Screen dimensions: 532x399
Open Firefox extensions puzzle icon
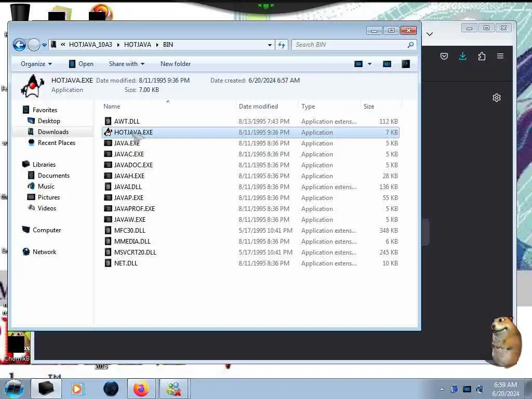pyautogui.click(x=482, y=56)
